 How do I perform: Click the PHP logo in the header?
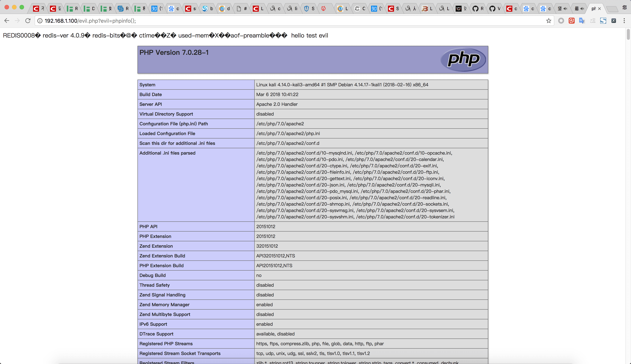(x=463, y=59)
